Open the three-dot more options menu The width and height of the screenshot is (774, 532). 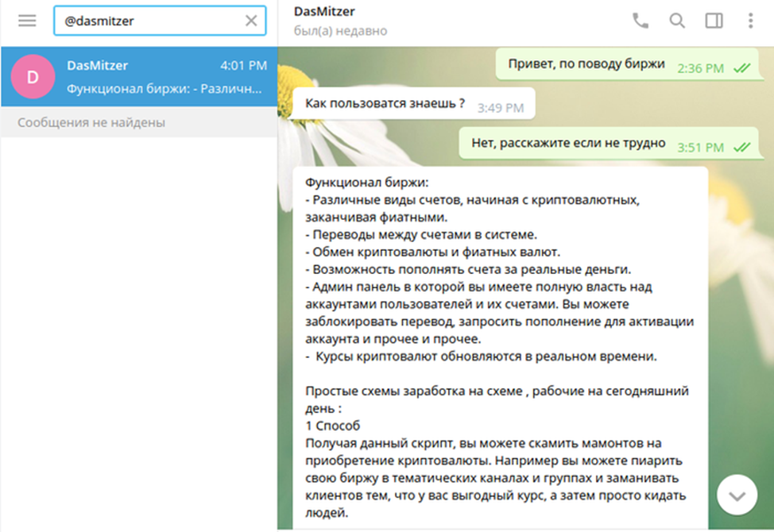point(750,21)
